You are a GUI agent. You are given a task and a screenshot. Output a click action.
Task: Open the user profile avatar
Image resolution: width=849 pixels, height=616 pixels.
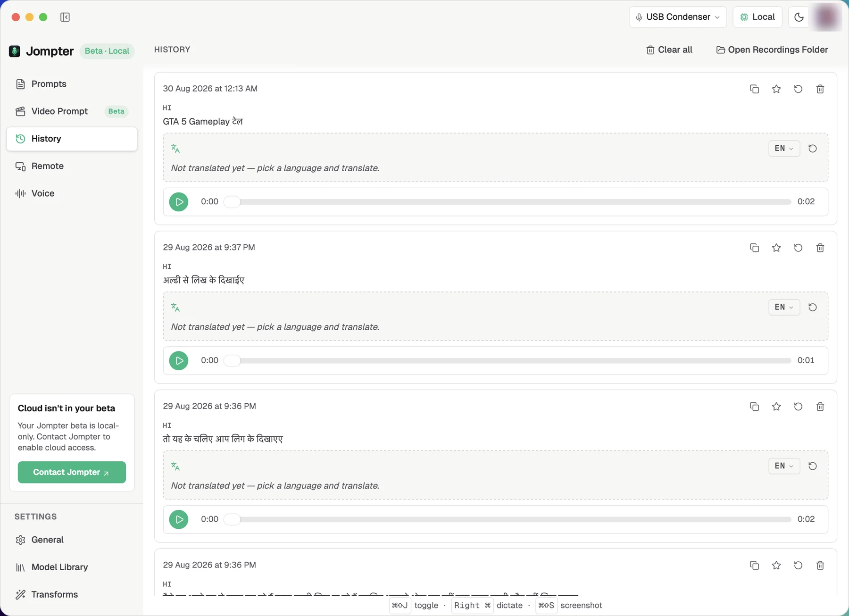[826, 17]
